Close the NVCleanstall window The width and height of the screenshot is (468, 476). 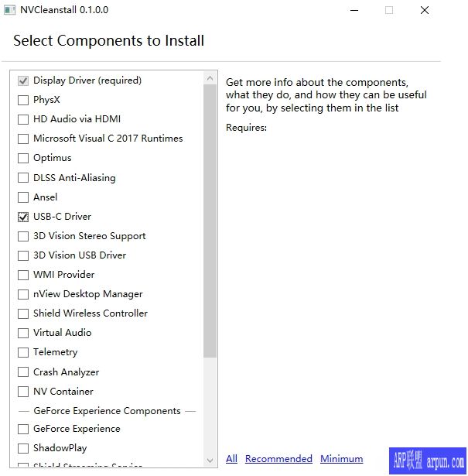(x=425, y=10)
